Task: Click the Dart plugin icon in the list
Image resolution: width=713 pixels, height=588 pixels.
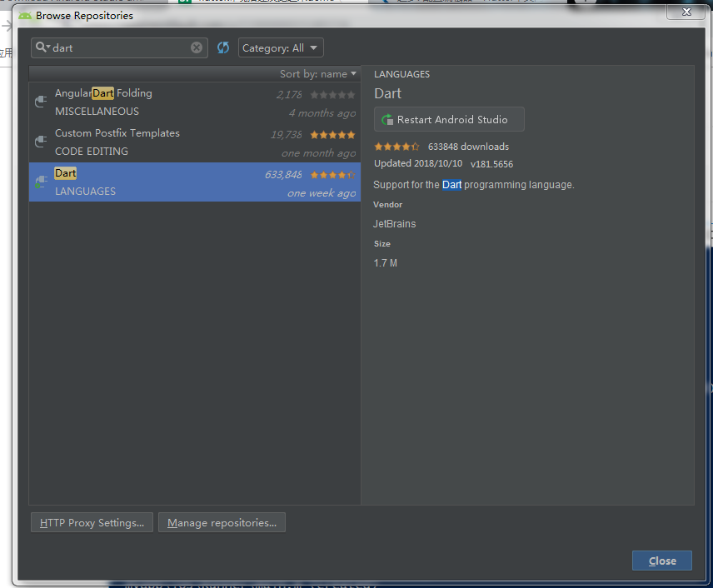Action: [x=41, y=182]
